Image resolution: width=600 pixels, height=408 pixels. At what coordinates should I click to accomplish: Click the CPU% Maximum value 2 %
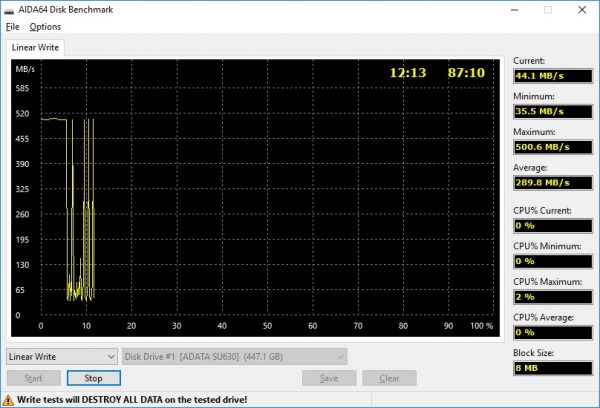point(553,297)
